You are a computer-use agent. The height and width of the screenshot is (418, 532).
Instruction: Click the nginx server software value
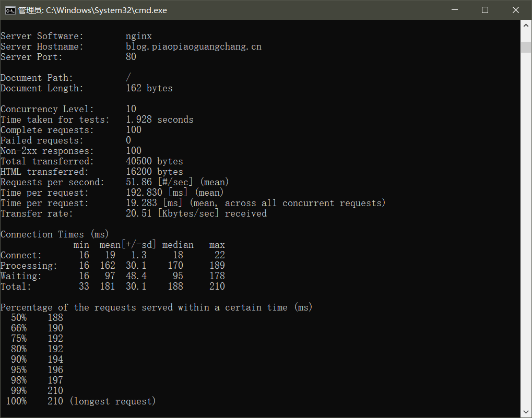tap(139, 36)
